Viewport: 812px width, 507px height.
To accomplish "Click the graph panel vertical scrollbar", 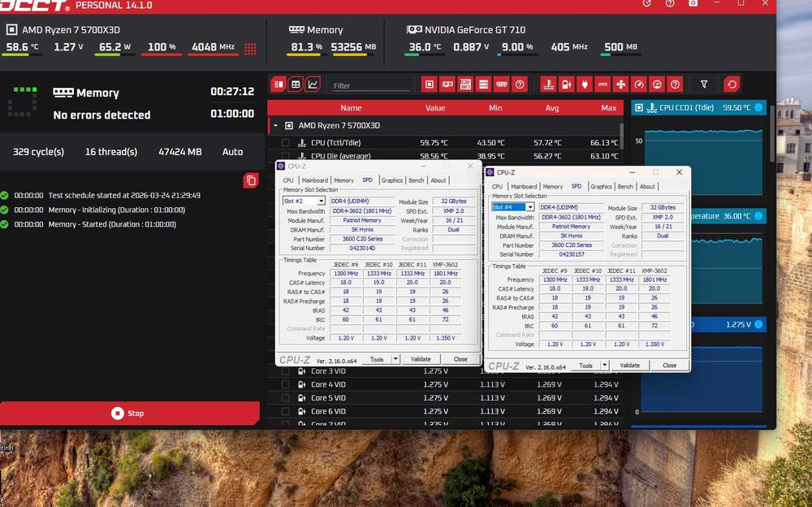I will click(772, 134).
